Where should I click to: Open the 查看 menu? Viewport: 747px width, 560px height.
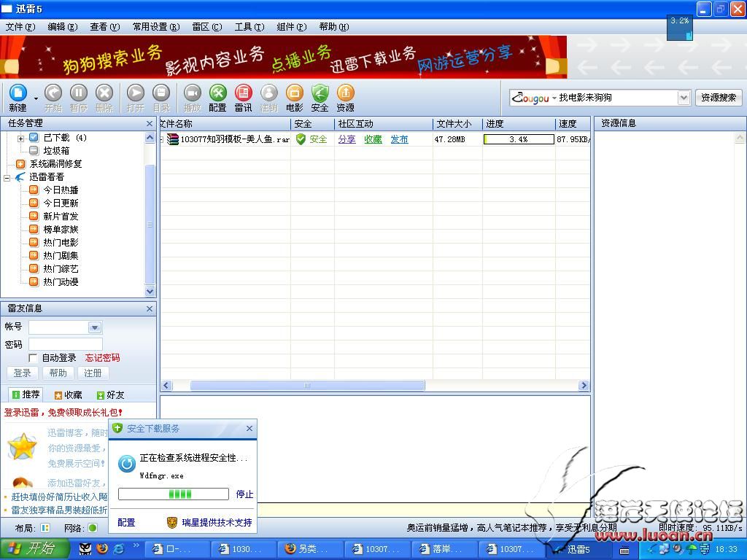pyautogui.click(x=105, y=27)
